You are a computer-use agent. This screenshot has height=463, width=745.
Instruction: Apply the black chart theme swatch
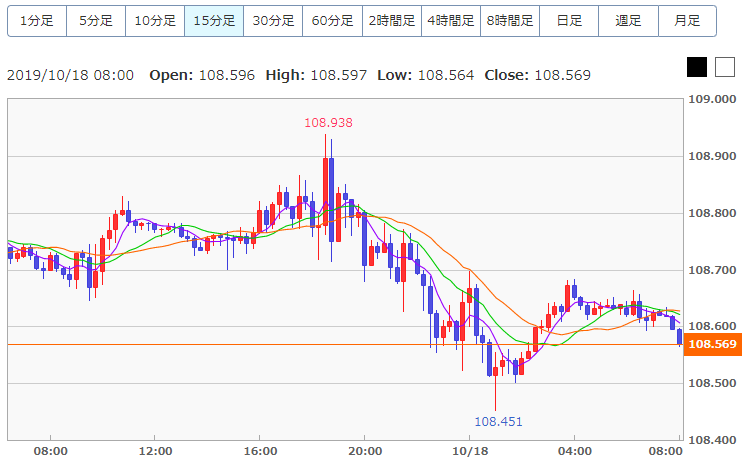click(x=697, y=67)
